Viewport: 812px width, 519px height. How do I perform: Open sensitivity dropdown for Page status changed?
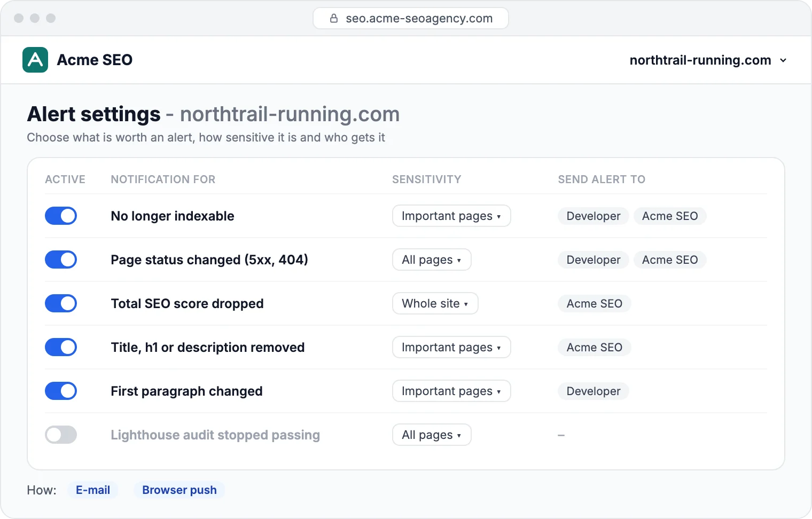[x=432, y=259]
